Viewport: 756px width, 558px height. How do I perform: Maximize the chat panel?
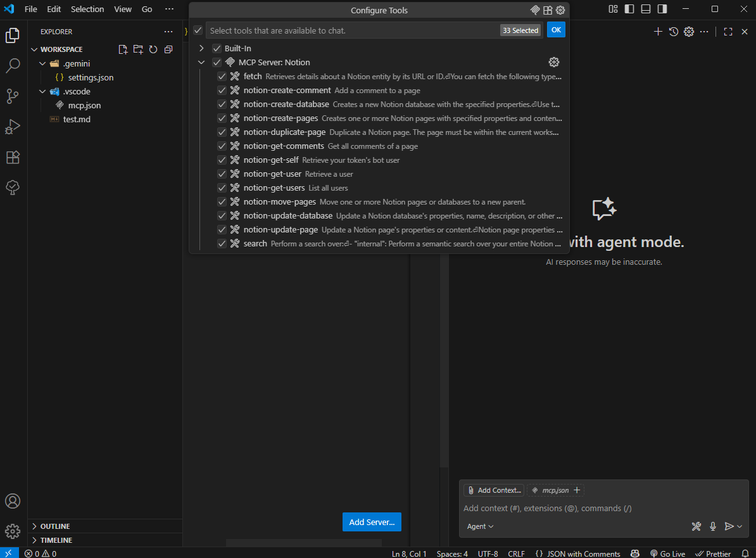coord(728,31)
